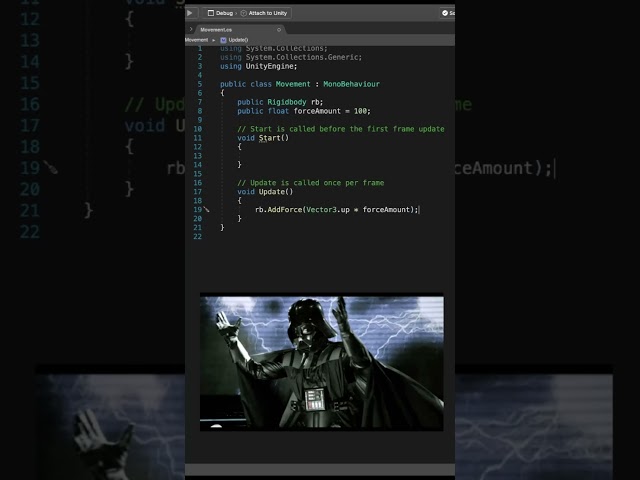Open the Movement class breadcrumb

pos(197,40)
